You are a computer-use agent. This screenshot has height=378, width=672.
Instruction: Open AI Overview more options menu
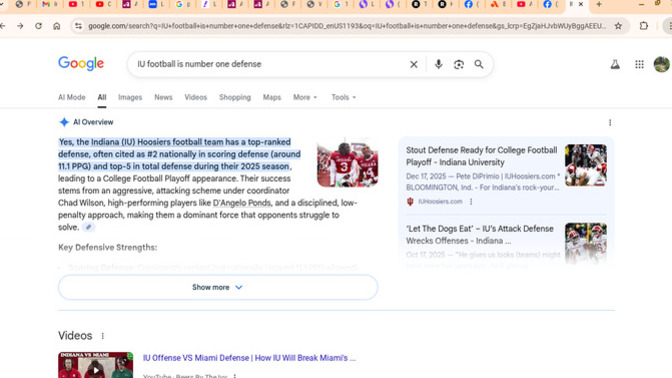(x=610, y=123)
